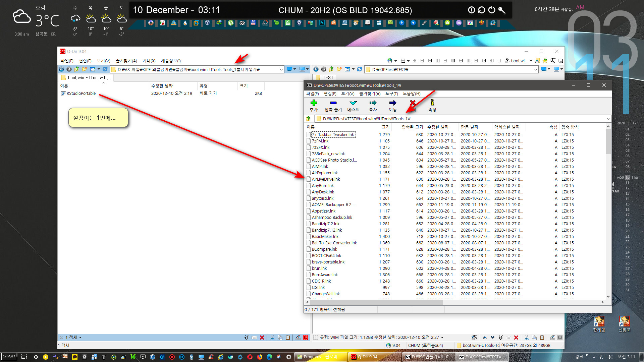Click the restart icon in the top desktop bar
The height and width of the screenshot is (362, 644).
[482, 10]
